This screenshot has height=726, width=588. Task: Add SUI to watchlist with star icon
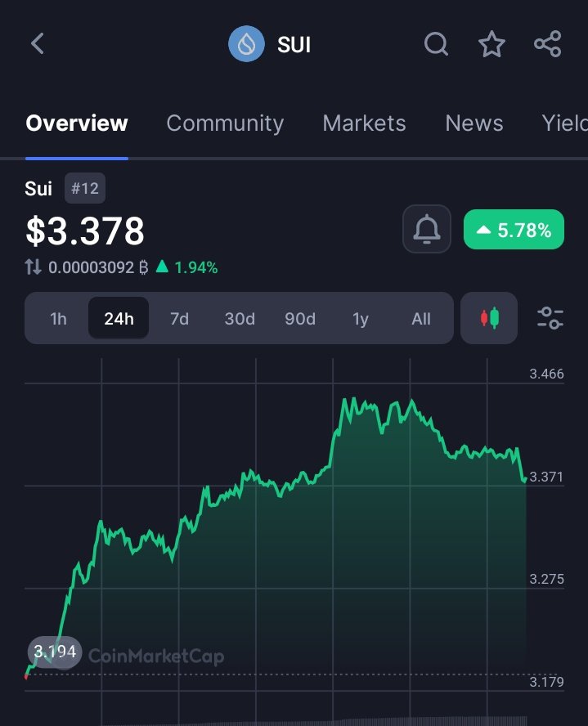[x=491, y=44]
